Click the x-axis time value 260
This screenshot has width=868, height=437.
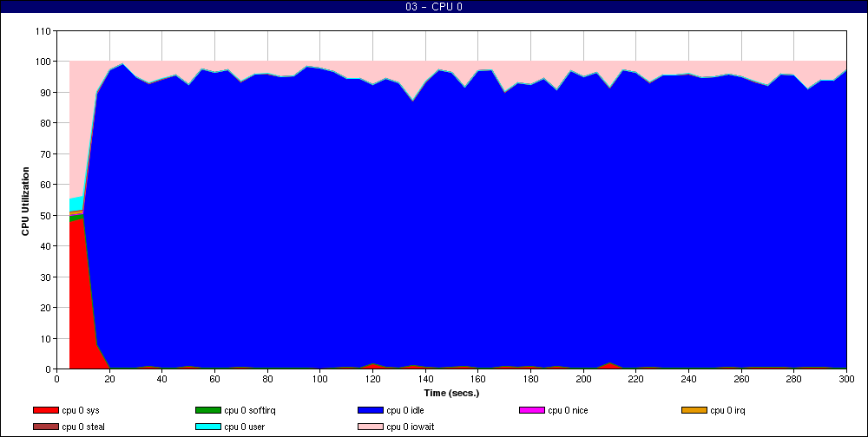tap(741, 379)
